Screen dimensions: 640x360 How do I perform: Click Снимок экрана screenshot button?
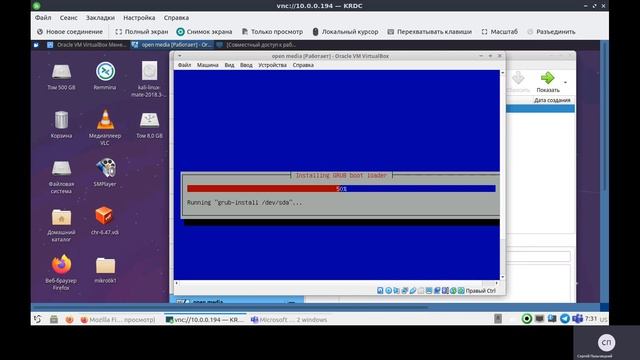(x=204, y=31)
